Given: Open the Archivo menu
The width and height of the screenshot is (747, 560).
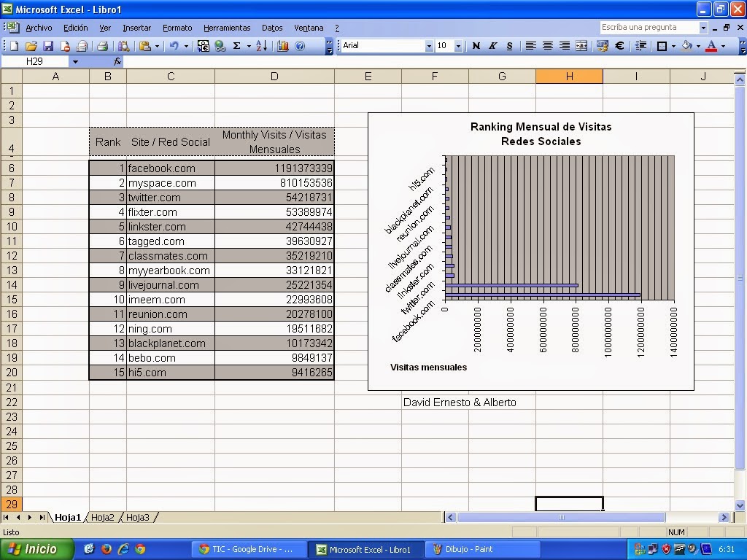Looking at the screenshot, I should 39,28.
